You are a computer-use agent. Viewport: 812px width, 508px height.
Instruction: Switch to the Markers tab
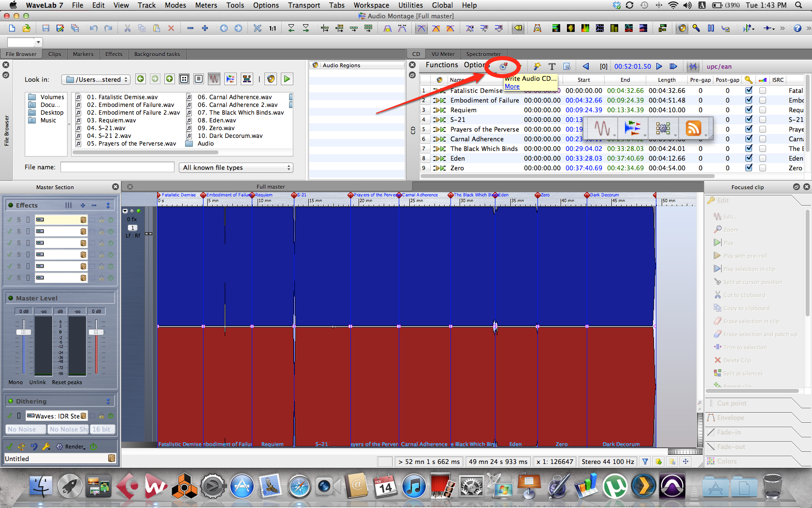pos(83,54)
